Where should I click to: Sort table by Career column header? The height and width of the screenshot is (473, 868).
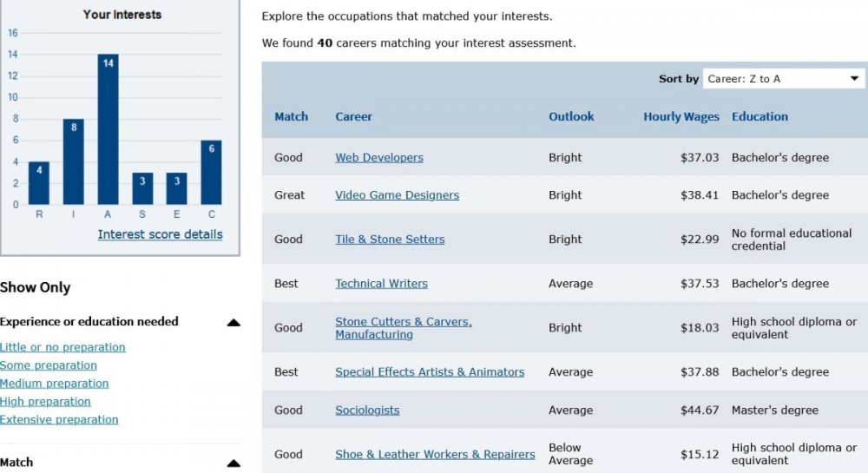click(354, 116)
